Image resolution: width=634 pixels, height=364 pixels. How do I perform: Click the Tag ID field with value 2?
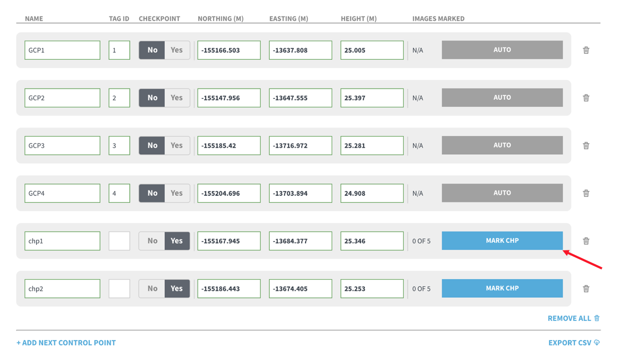coord(119,98)
